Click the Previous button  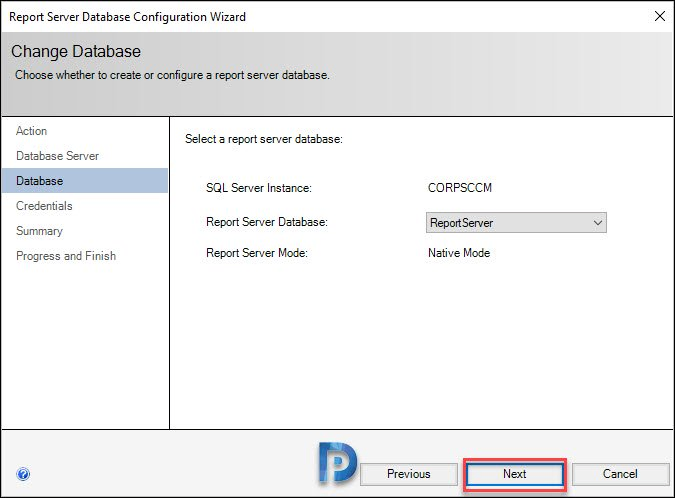409,474
